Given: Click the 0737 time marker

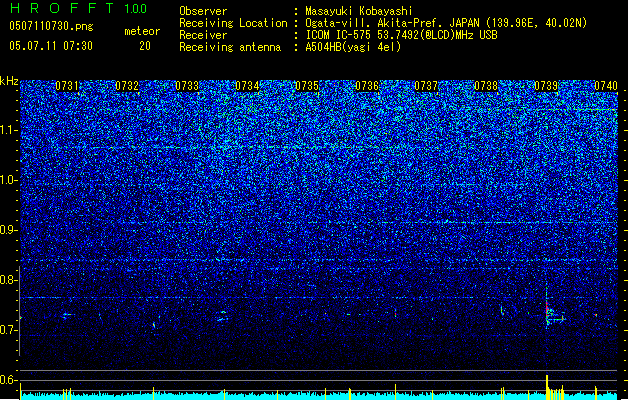Looking at the screenshot, I should point(426,86).
